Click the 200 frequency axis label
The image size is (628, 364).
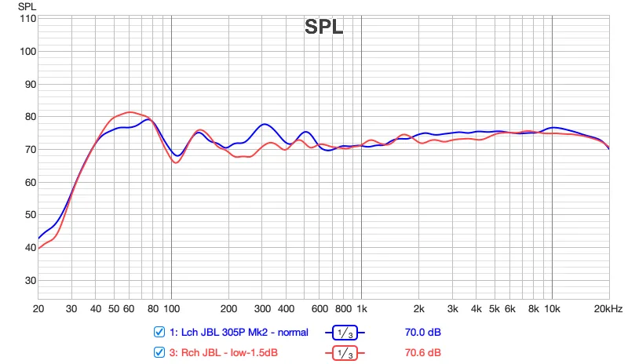coord(228,309)
